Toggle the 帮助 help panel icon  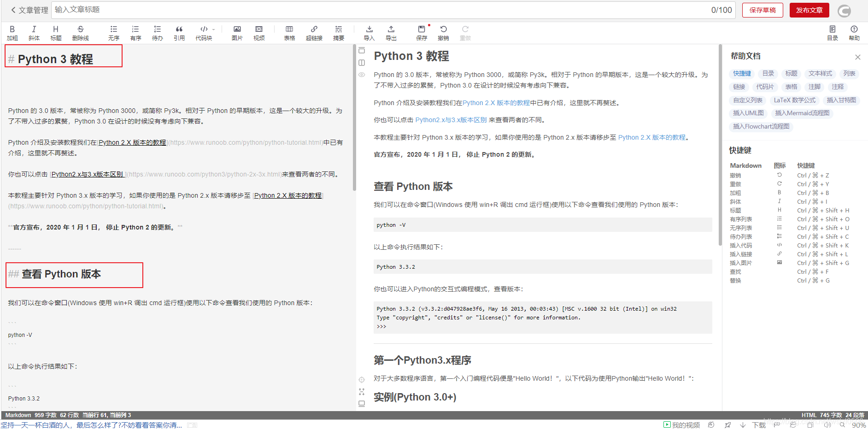coord(854,33)
